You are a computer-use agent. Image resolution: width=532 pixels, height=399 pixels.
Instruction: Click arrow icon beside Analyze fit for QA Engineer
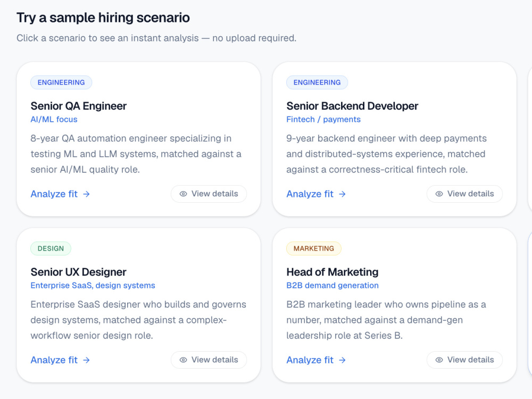tap(87, 194)
